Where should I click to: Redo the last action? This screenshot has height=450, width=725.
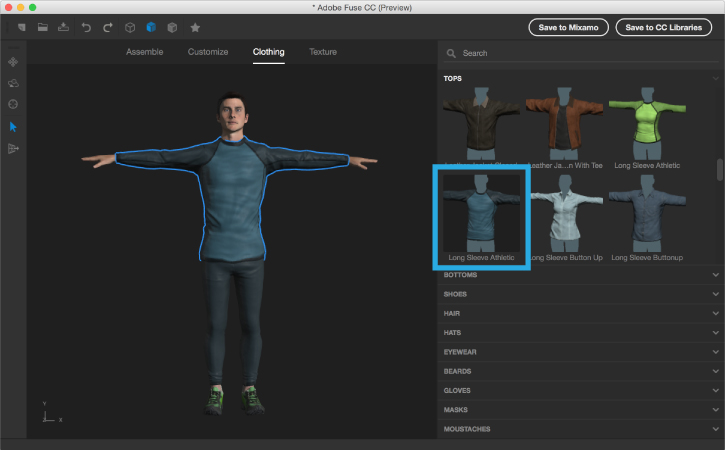click(x=107, y=28)
